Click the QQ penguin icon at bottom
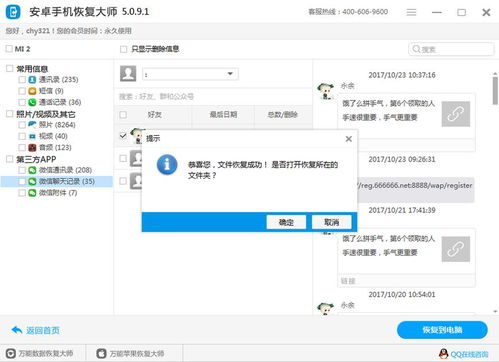This screenshot has width=499, height=362. (x=444, y=354)
